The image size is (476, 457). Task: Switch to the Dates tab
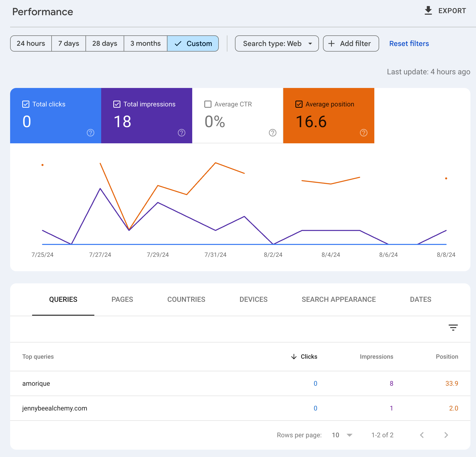421,300
